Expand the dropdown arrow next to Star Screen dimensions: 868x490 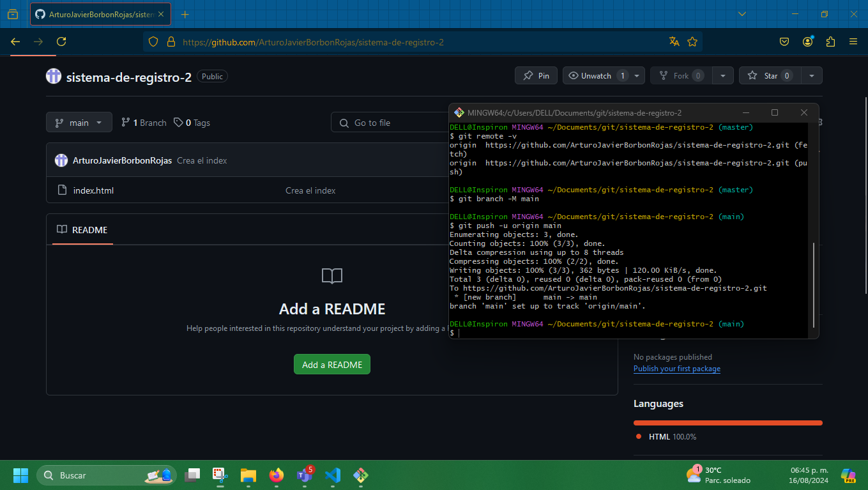(811, 75)
